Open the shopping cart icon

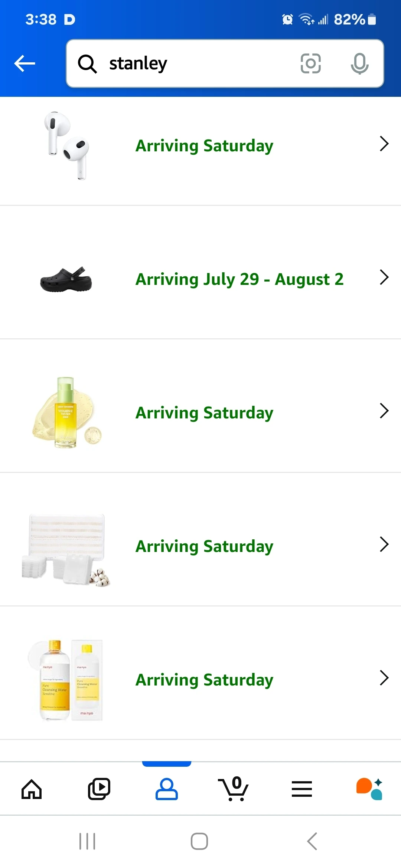pyautogui.click(x=234, y=789)
